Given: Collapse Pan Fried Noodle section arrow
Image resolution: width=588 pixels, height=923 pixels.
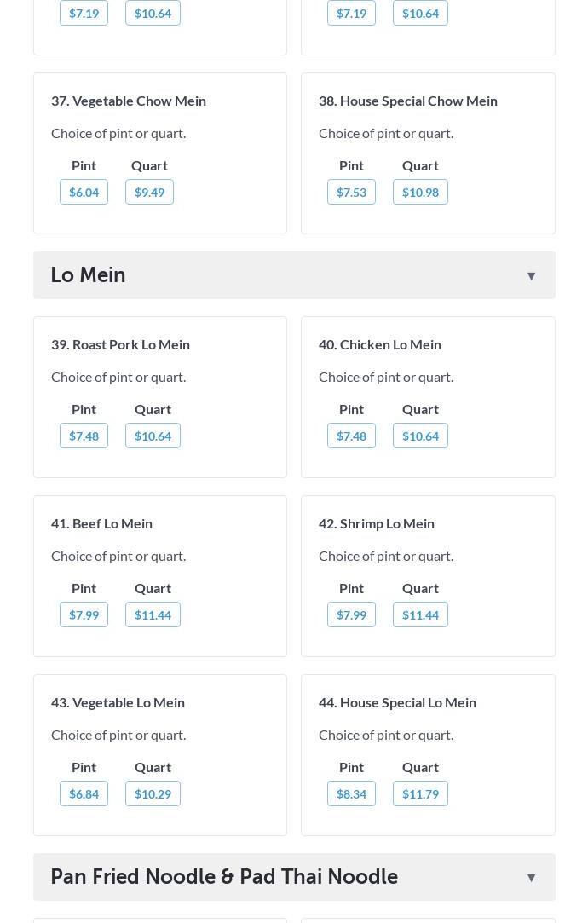Looking at the screenshot, I should 531,877.
